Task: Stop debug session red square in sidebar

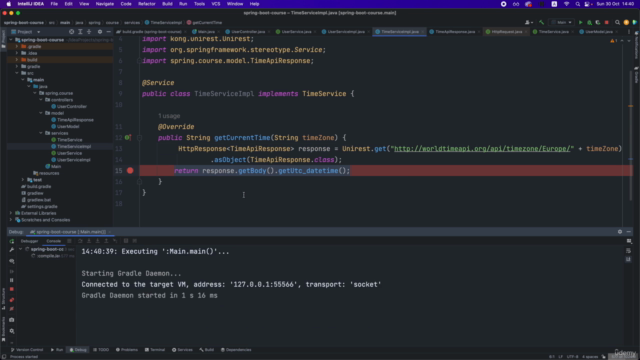Action: tap(12, 289)
